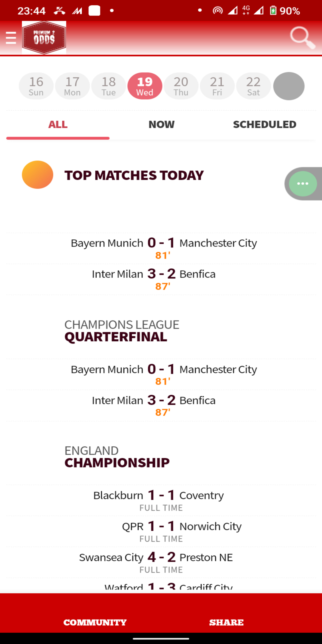Tap the Premium Odds logo

[x=44, y=38]
